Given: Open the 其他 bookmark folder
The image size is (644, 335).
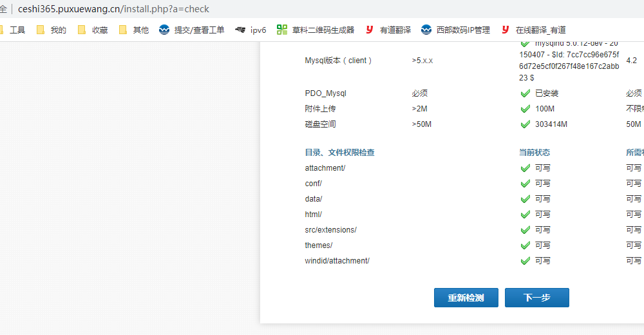Looking at the screenshot, I should [133, 30].
